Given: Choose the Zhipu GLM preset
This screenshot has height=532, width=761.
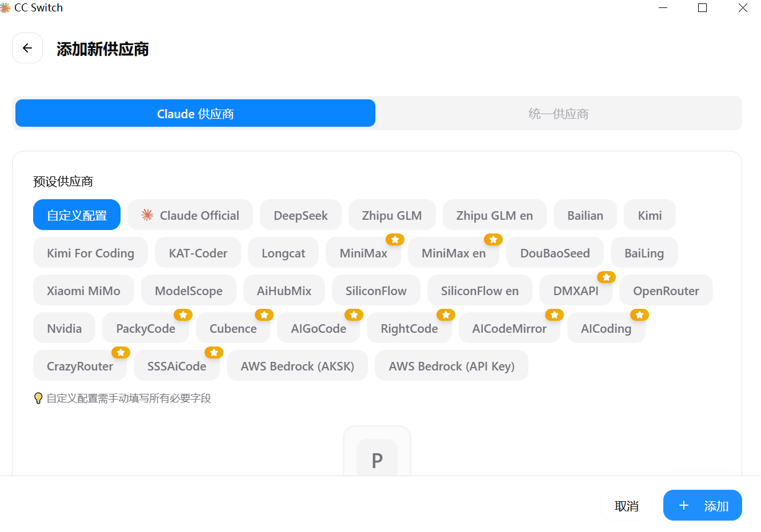Looking at the screenshot, I should 392,215.
